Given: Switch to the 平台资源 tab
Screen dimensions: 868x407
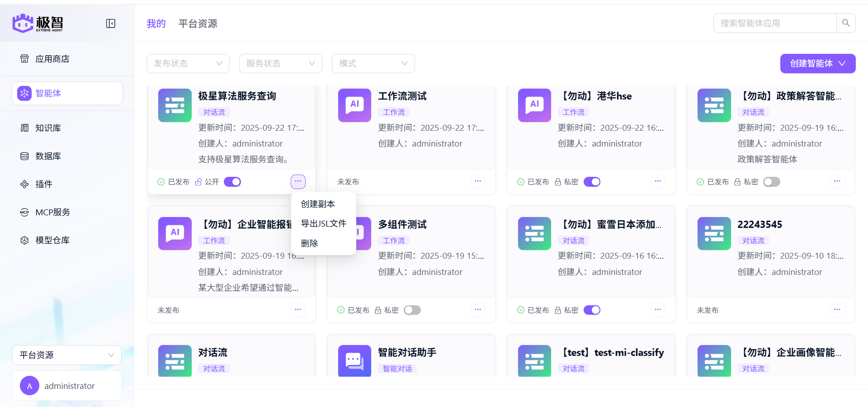Looking at the screenshot, I should [x=198, y=23].
